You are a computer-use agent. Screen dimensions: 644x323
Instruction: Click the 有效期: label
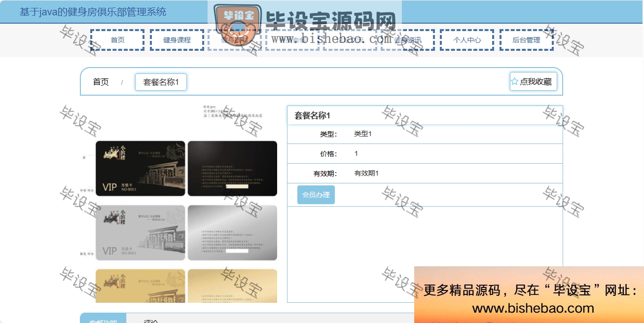(x=325, y=174)
